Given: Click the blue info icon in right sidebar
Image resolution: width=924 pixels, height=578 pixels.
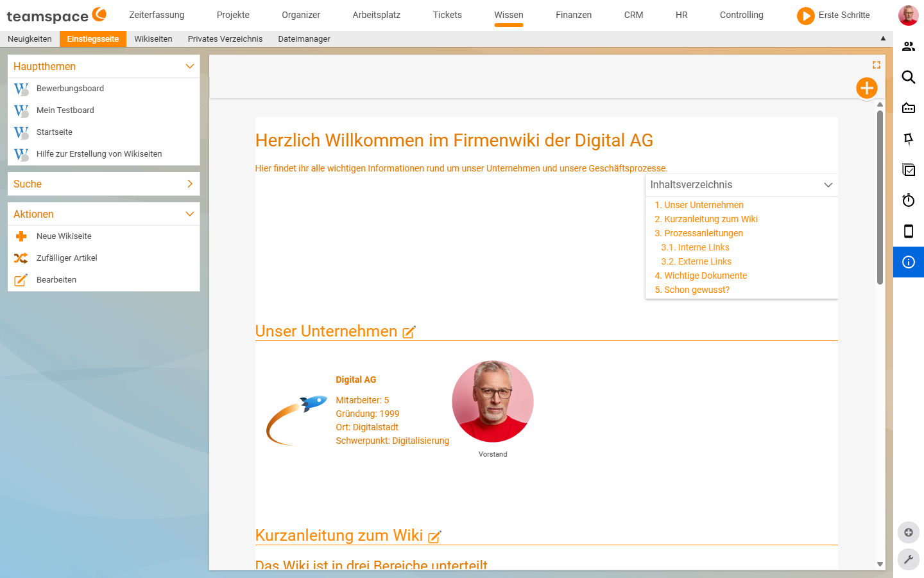Looking at the screenshot, I should point(909,262).
